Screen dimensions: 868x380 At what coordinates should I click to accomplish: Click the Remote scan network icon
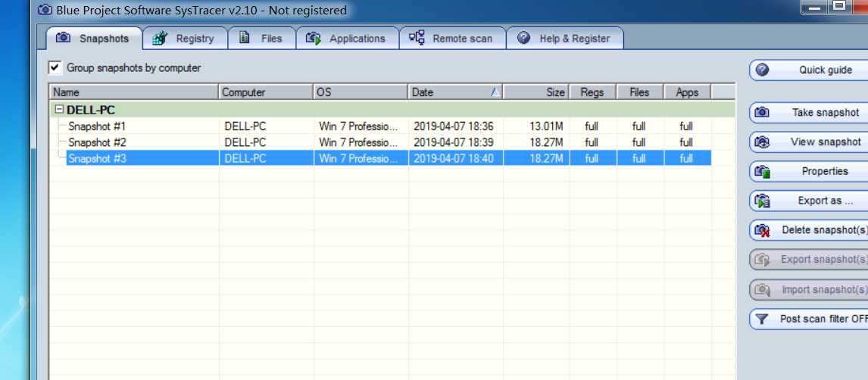(417, 38)
